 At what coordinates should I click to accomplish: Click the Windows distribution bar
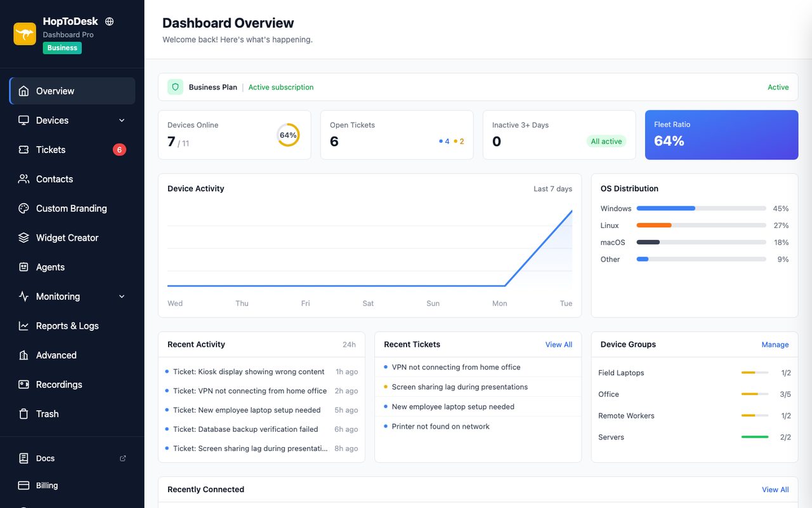point(701,208)
